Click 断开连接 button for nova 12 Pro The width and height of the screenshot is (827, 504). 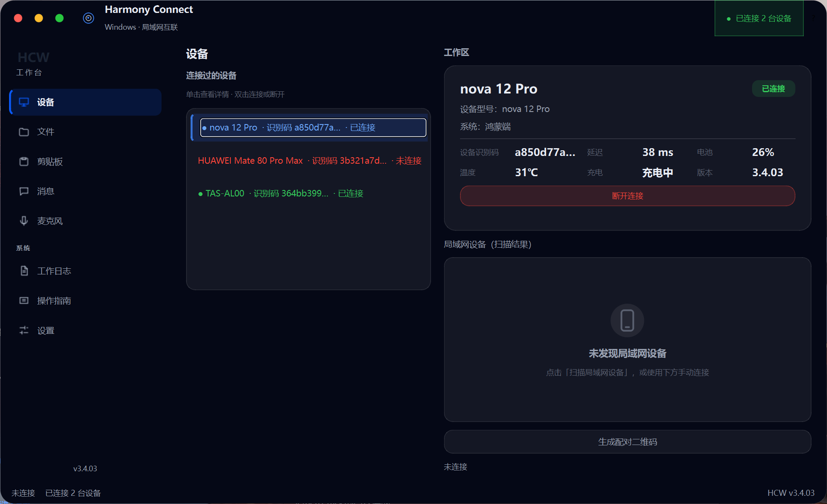click(x=627, y=196)
